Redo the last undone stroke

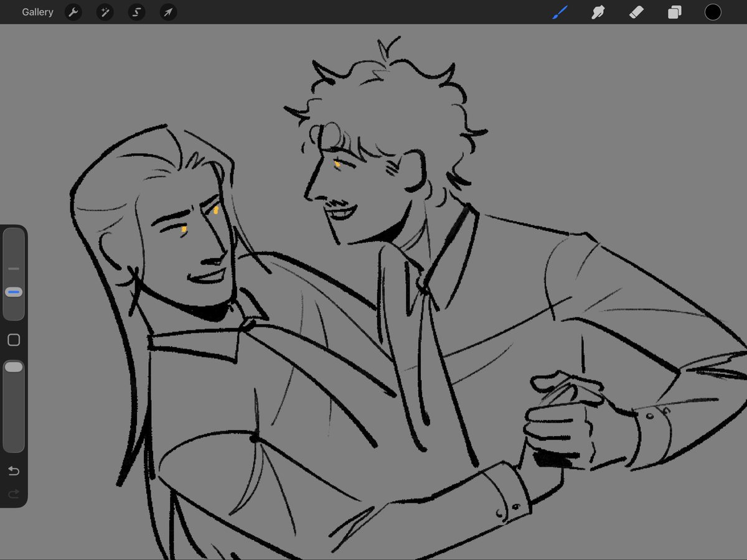(x=14, y=494)
